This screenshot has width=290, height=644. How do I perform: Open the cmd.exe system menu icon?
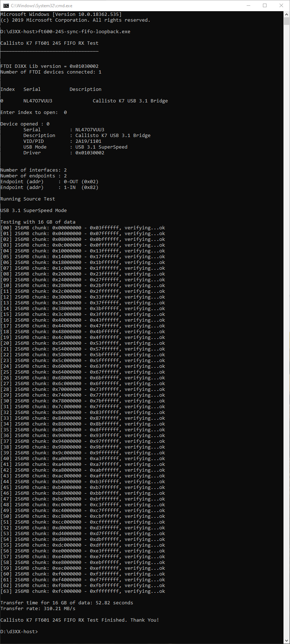[x=6, y=6]
